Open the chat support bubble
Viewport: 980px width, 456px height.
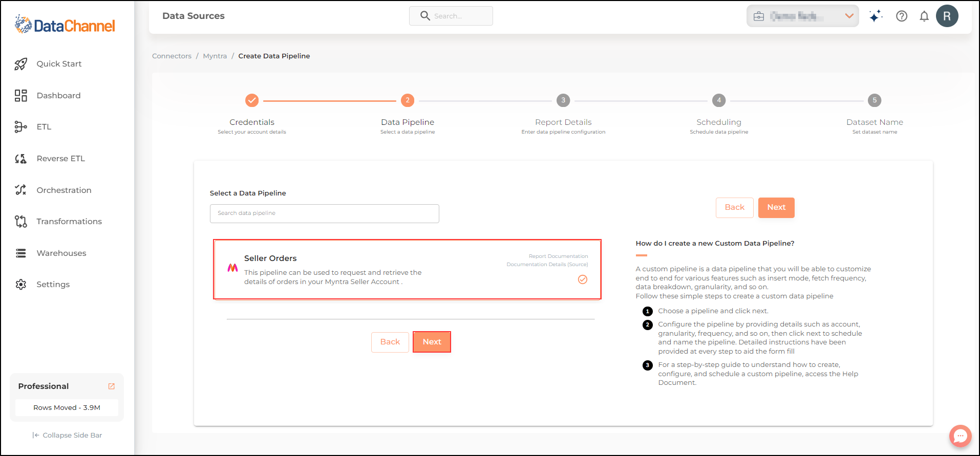pyautogui.click(x=960, y=436)
